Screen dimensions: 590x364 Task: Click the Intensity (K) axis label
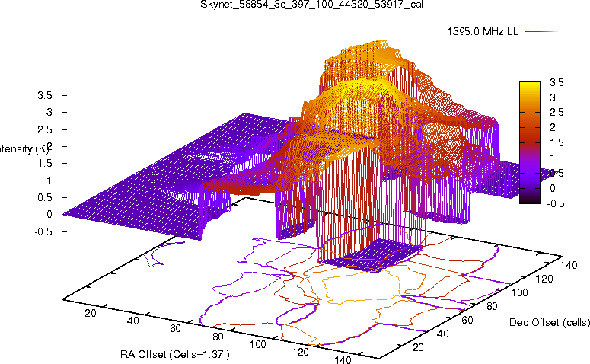tap(24, 149)
